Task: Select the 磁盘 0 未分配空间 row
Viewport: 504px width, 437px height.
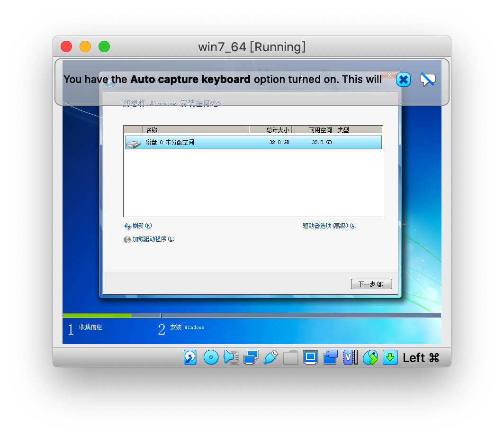Action: [253, 143]
